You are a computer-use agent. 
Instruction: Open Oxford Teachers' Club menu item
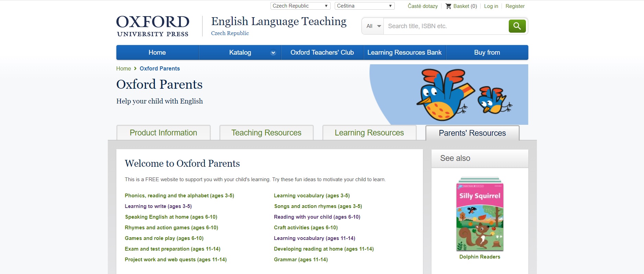[x=322, y=53]
